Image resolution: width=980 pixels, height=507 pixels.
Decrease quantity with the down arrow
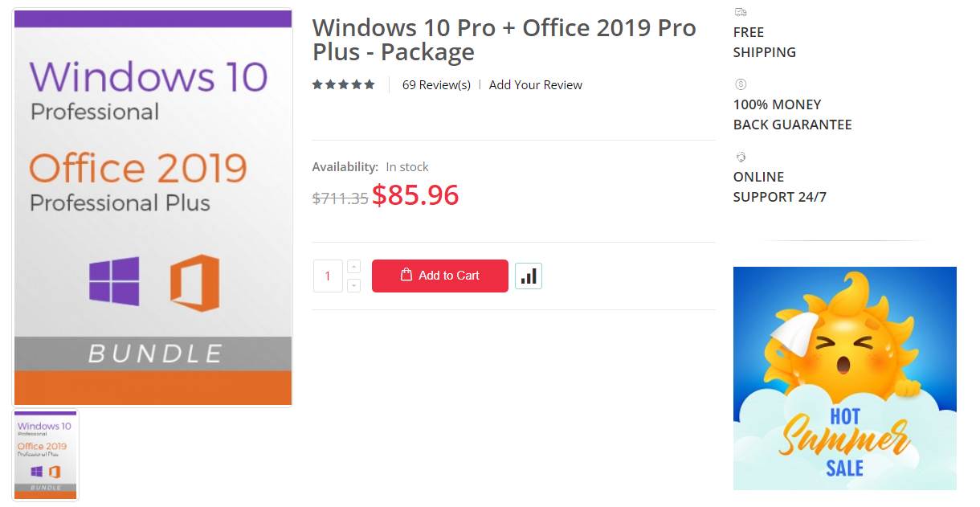point(354,285)
